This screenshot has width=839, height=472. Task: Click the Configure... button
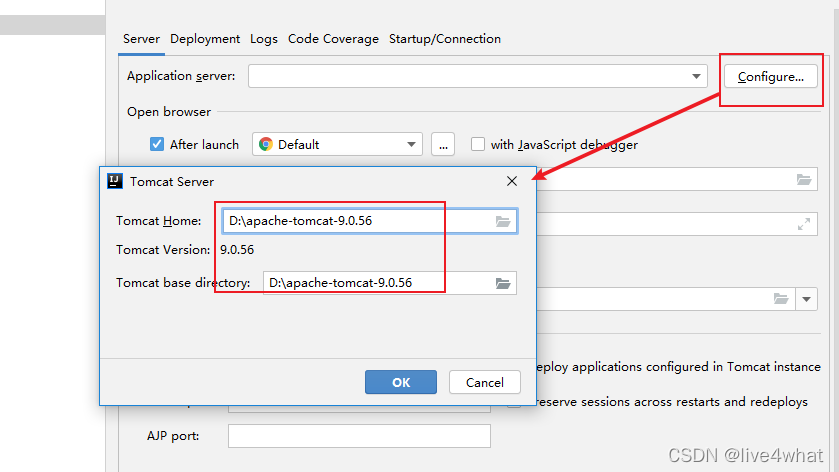click(771, 77)
